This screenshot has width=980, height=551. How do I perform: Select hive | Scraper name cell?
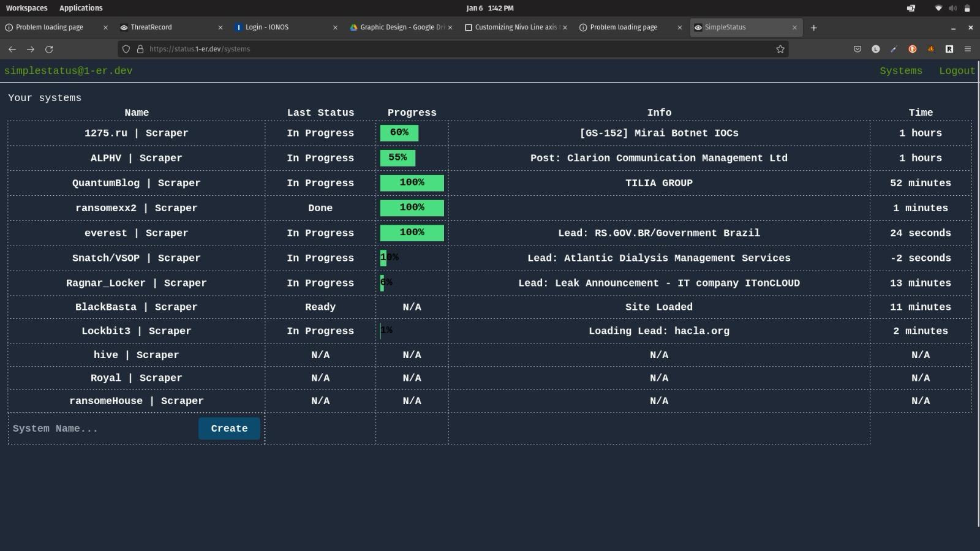point(137,355)
